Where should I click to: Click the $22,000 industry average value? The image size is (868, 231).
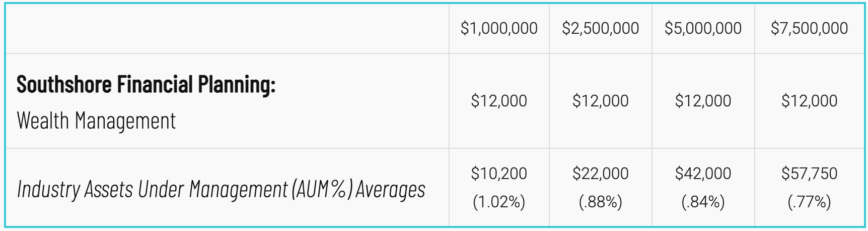601,174
